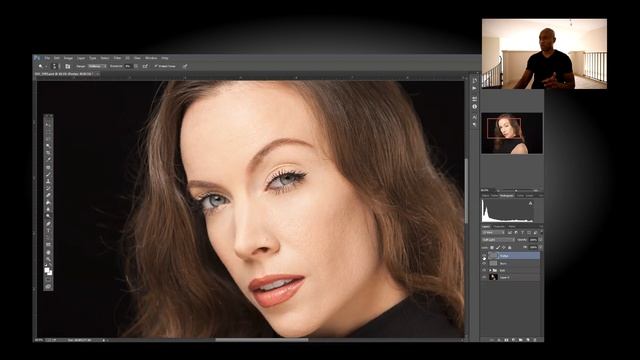
Task: Switch to the Histogram tab
Action: [x=507, y=196]
